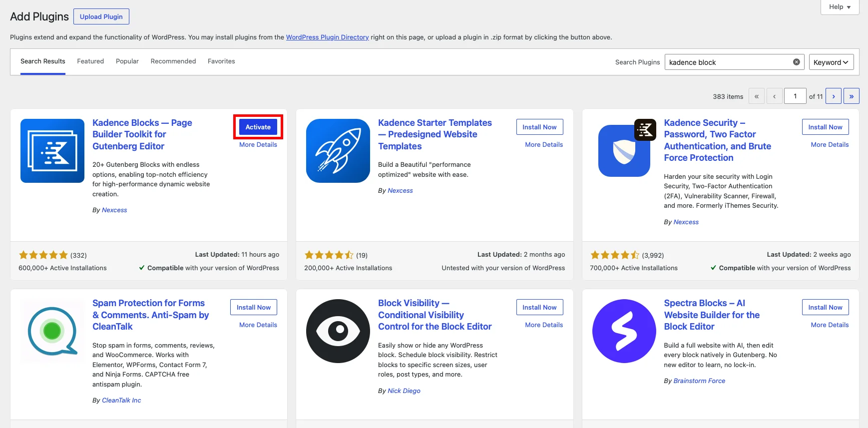
Task: Open the Keyword search type dropdown
Action: pos(831,62)
